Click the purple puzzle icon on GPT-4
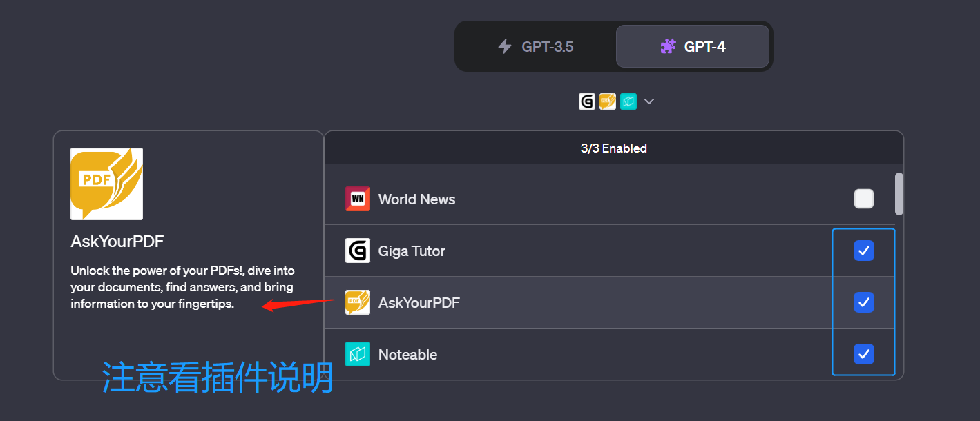 (668, 46)
